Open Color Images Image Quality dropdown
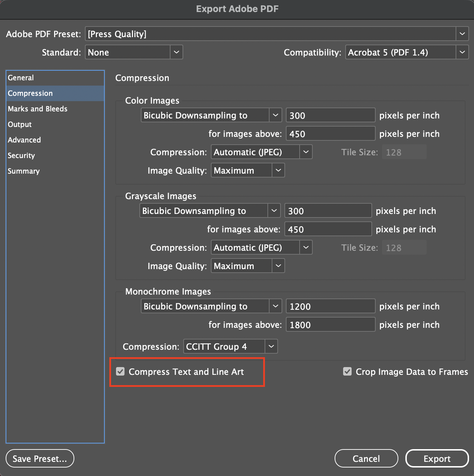 click(x=248, y=170)
